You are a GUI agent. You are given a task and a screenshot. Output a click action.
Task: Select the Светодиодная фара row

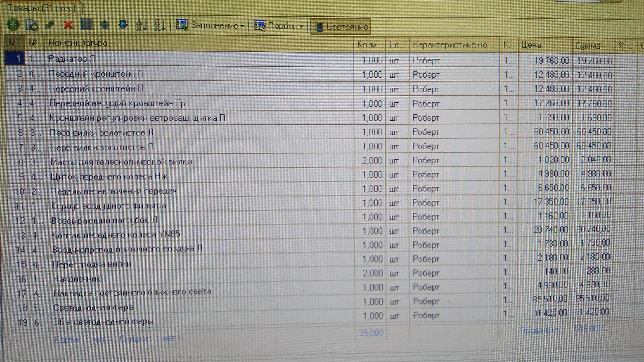[93, 308]
